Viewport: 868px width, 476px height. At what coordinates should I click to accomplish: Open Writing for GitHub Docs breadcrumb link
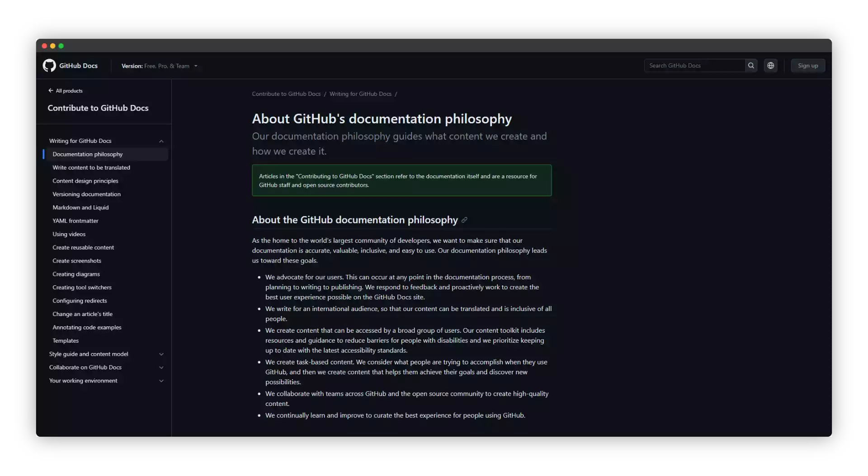pos(360,94)
